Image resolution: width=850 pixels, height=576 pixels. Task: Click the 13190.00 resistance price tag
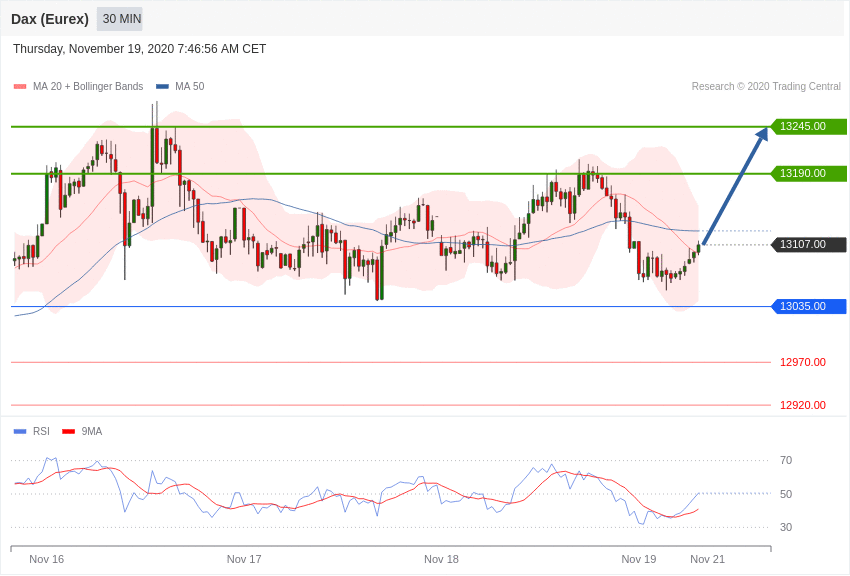[x=808, y=173]
